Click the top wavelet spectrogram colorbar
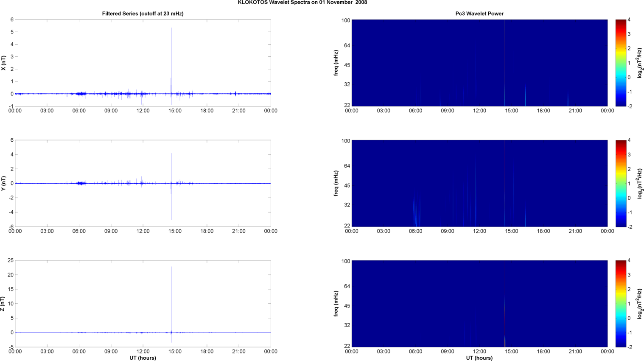644x361 pixels. tap(620, 63)
